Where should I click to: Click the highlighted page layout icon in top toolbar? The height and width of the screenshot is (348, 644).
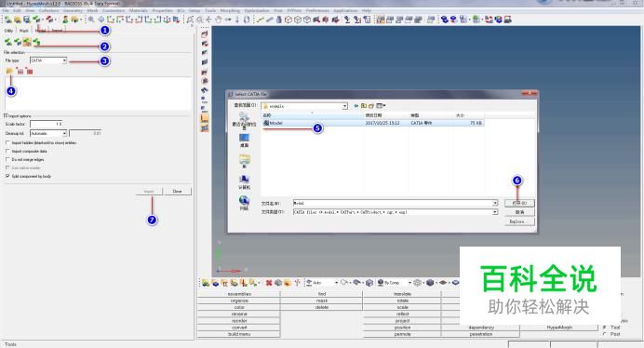(x=381, y=20)
